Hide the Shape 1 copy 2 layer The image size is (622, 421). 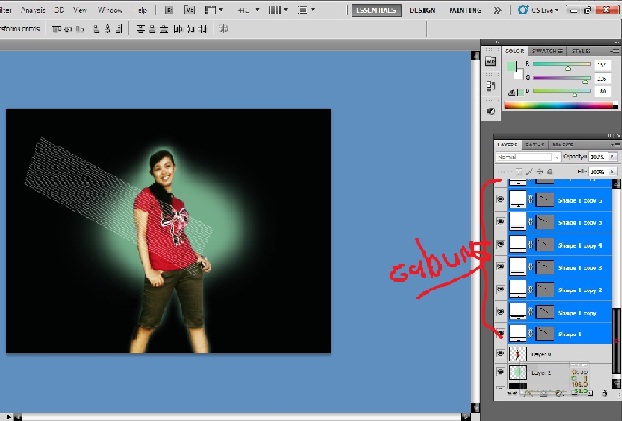[501, 289]
